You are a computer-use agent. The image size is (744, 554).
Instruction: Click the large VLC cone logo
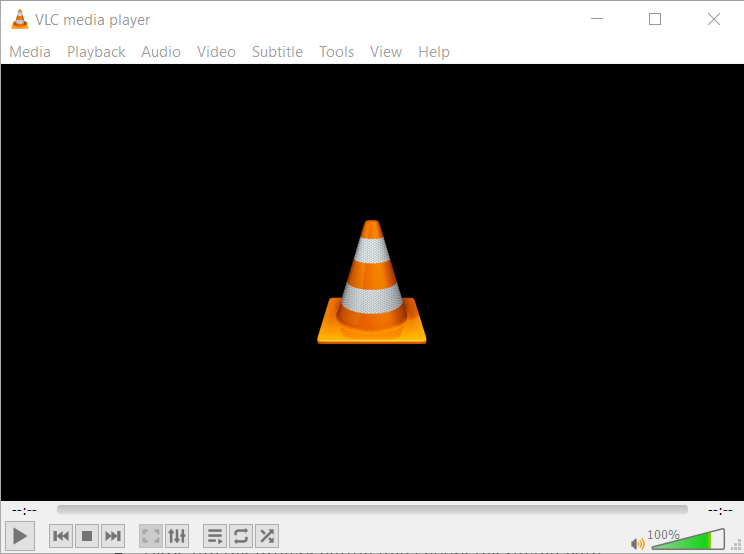[372, 282]
